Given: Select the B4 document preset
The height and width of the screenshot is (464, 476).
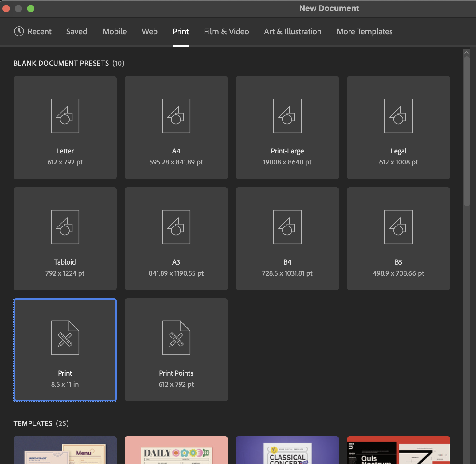Looking at the screenshot, I should point(287,238).
